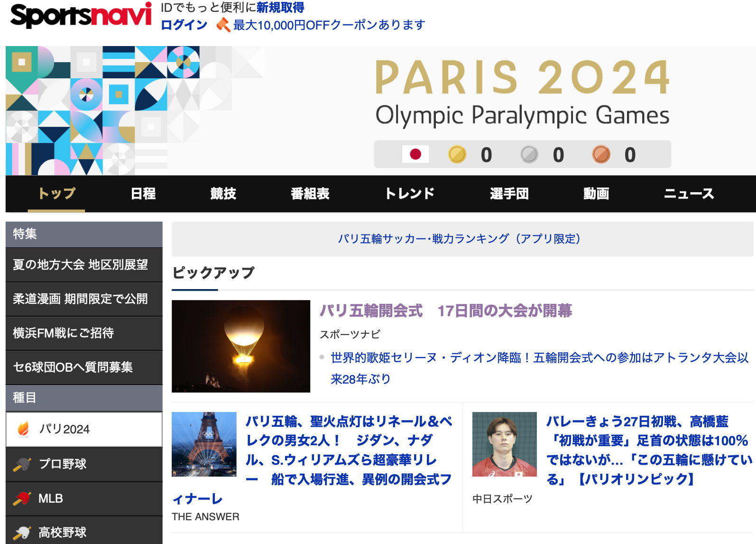The width and height of the screenshot is (756, 544).
Task: Click the ログイン link
Action: tap(184, 25)
